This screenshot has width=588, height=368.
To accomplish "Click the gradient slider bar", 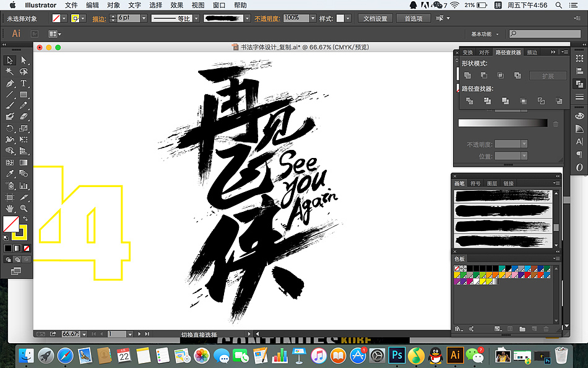I will point(503,123).
